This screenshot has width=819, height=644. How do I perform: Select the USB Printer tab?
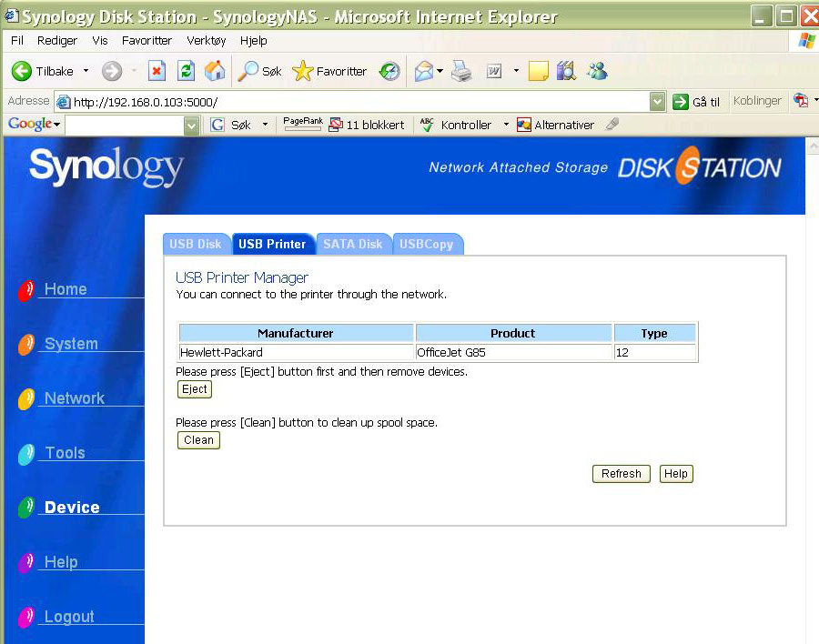273,244
